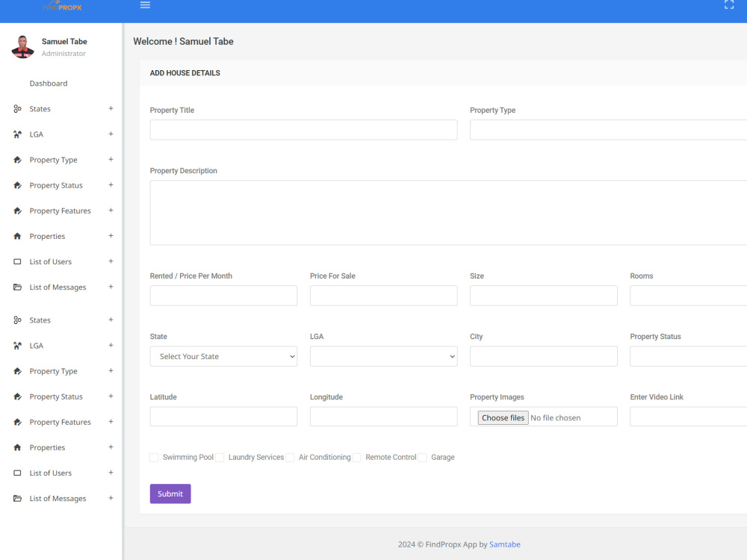
Task: Tick the Swimming Pool checkbox
Action: pos(154,458)
